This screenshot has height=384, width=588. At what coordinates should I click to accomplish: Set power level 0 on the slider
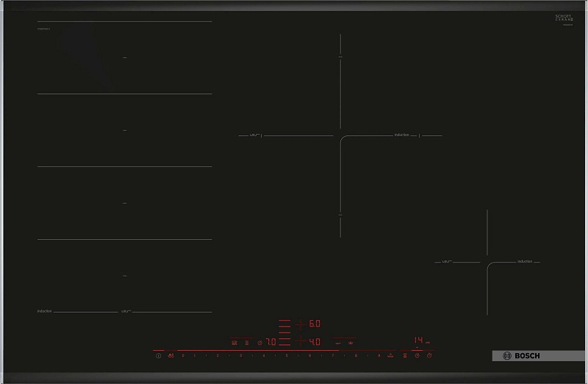[x=183, y=355]
